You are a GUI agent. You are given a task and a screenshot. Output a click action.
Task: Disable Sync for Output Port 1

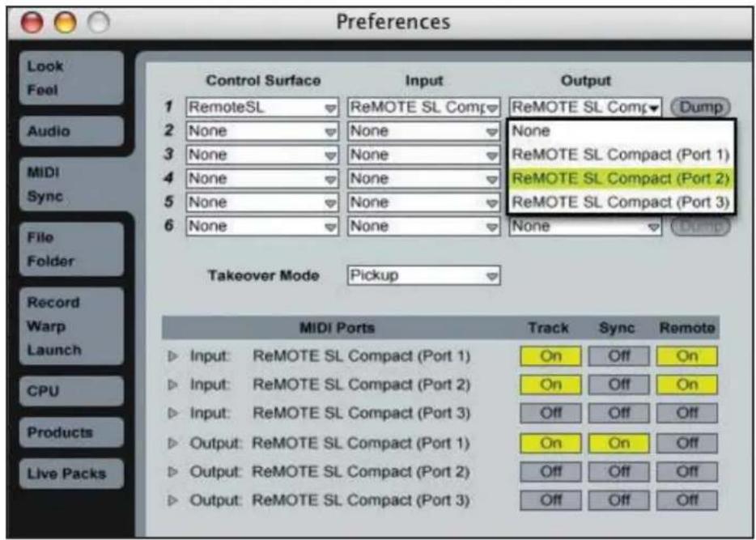[618, 443]
